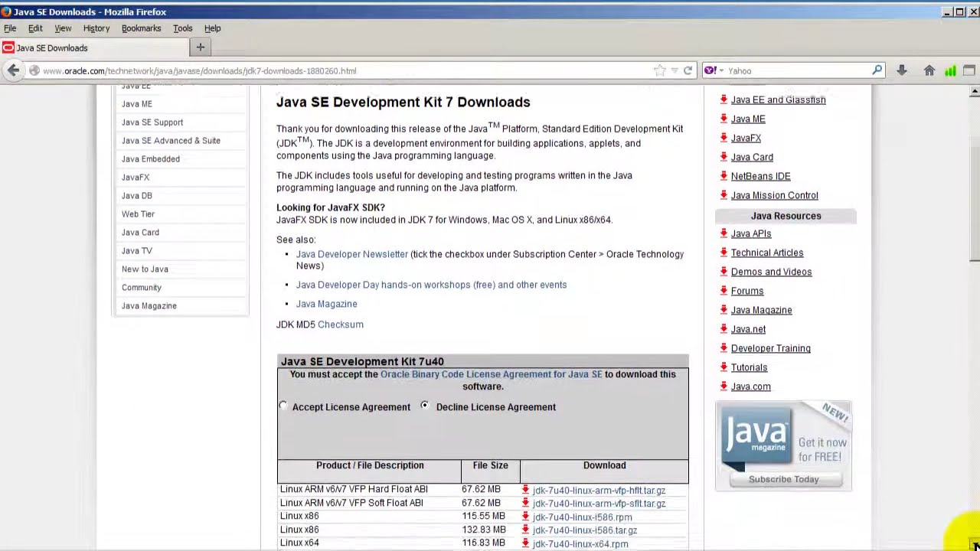
Task: Open the Yahoo search engine dropdown arrow
Action: [x=720, y=70]
